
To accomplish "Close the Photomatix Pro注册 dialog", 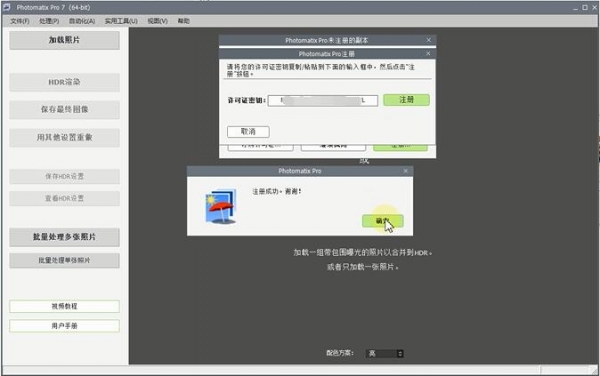I will tap(428, 54).
